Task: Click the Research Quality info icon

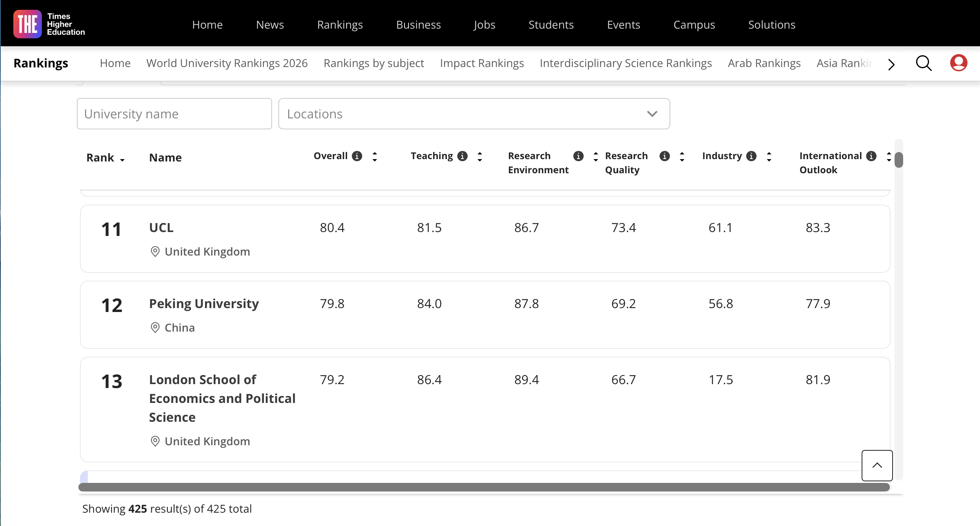Action: 664,156
